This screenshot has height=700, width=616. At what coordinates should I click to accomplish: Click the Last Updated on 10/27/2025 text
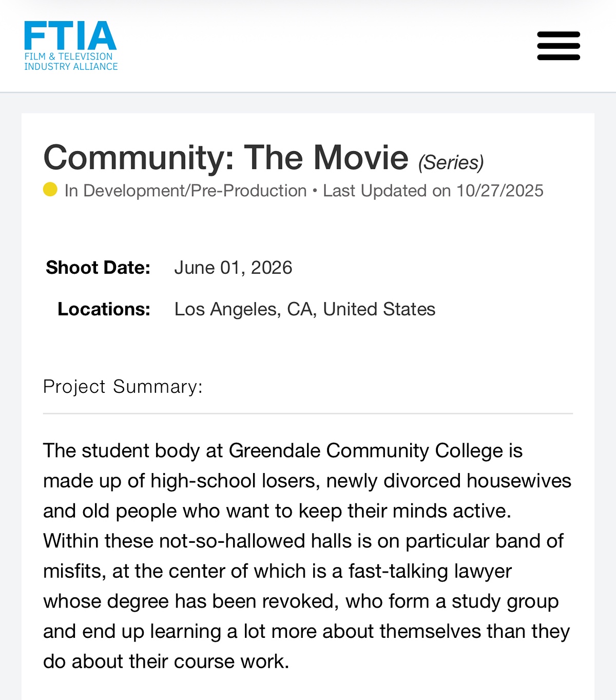click(x=433, y=191)
